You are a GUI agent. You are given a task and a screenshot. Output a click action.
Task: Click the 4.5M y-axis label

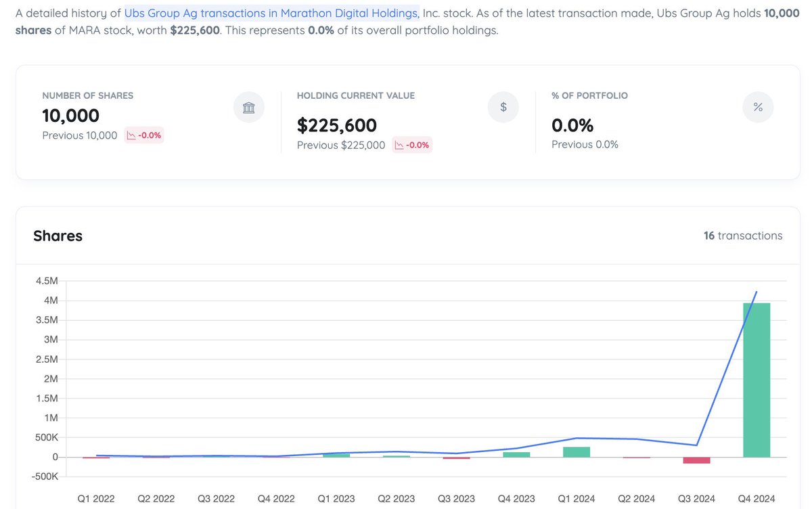tap(45, 280)
